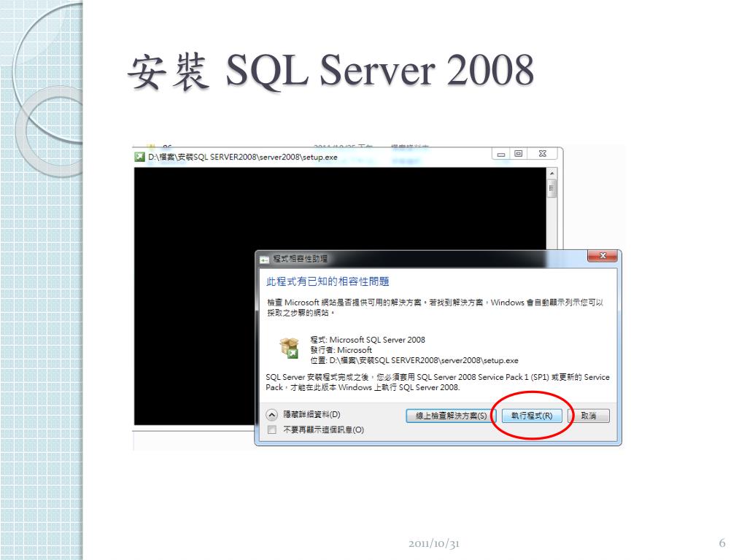The image size is (747, 560).
Task: Click the 取消 button
Action: coord(589,416)
